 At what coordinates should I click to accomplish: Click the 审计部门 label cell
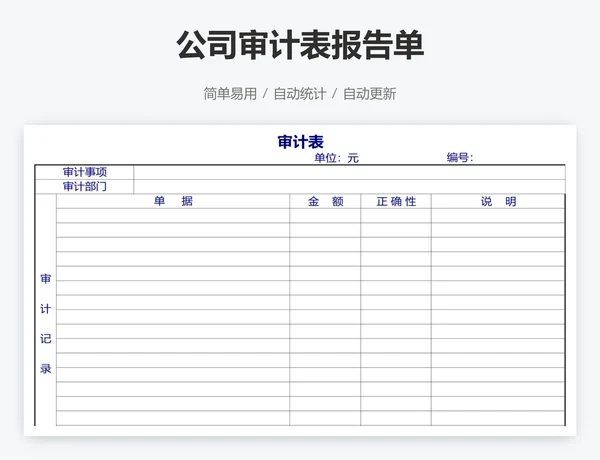tap(85, 187)
